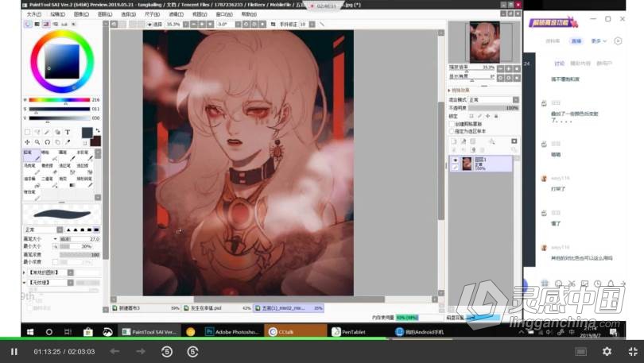Viewport: 644px width, 363px height.
Task: Open the 手抖修正 stabilizer dropdown
Action: (312, 24)
